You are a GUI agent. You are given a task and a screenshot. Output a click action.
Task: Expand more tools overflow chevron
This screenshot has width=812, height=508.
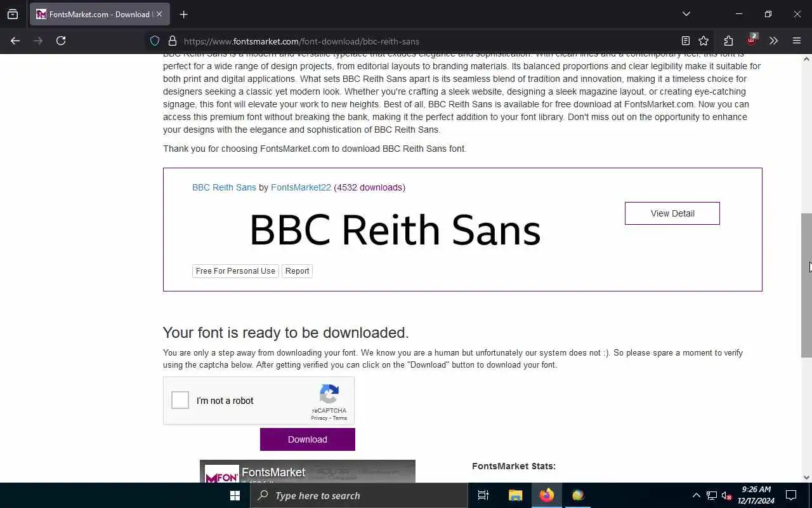coord(773,41)
